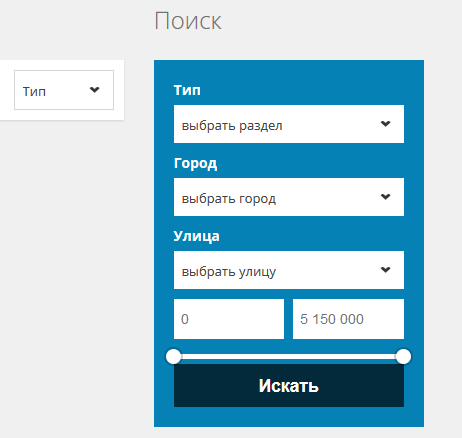Viewport: 462px width, 438px height.
Task: Click the arrow icon beside выбрать улицу
Action: pyautogui.click(x=386, y=270)
